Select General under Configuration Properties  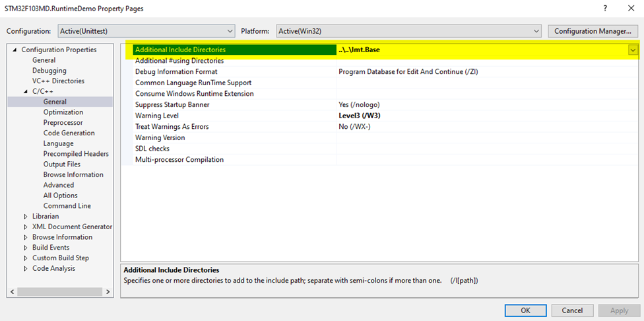pos(44,60)
